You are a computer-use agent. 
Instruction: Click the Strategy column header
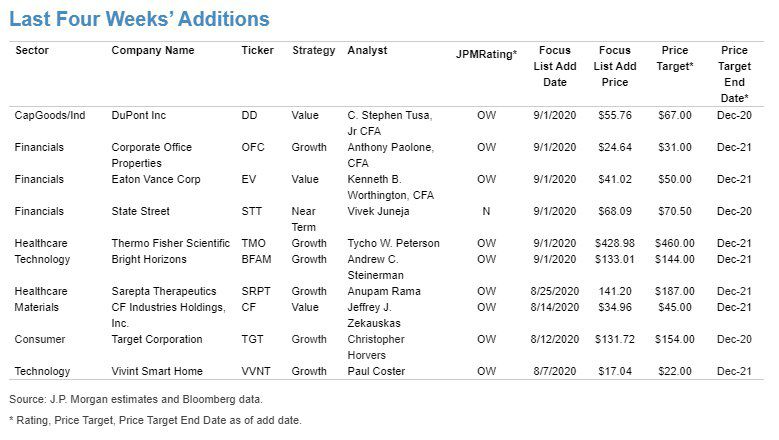[x=313, y=51]
